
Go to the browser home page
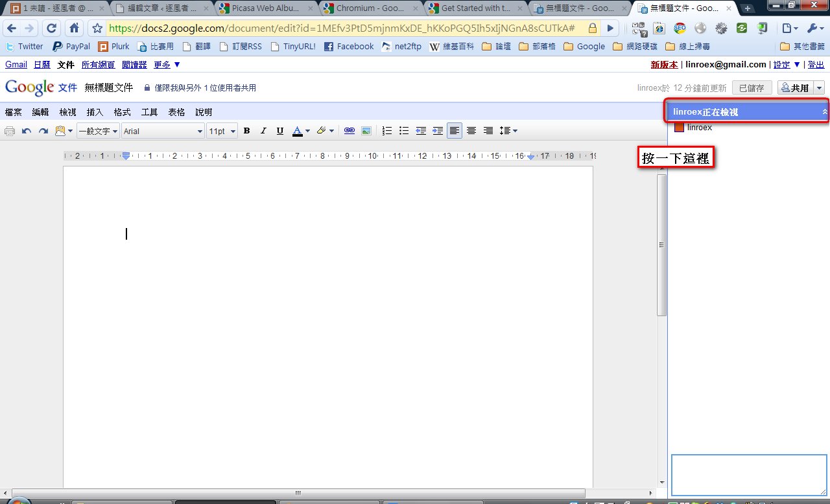point(74,29)
